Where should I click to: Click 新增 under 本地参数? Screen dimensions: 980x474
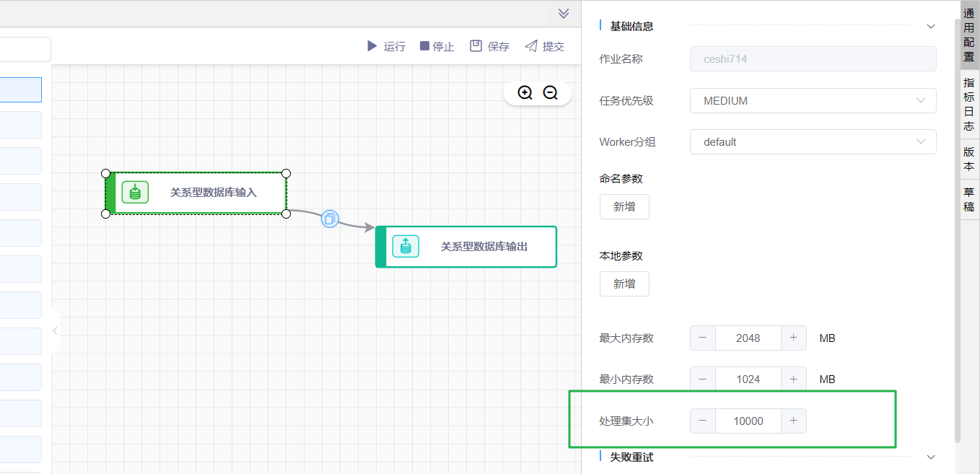(x=624, y=284)
